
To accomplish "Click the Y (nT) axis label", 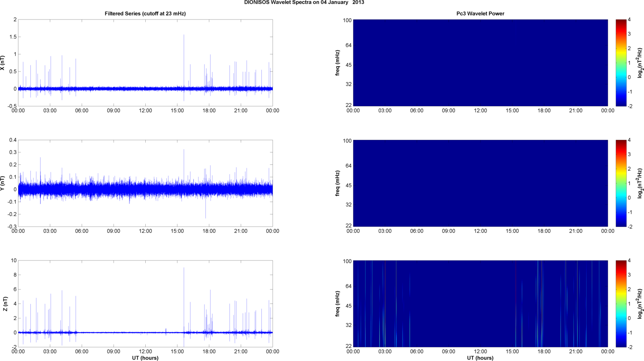I will point(3,183).
